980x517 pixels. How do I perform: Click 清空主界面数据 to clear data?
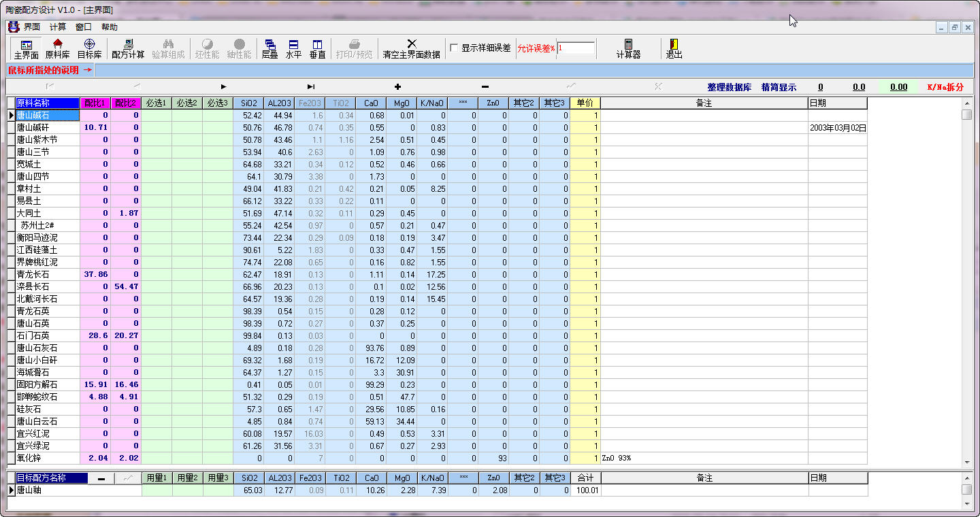point(412,49)
